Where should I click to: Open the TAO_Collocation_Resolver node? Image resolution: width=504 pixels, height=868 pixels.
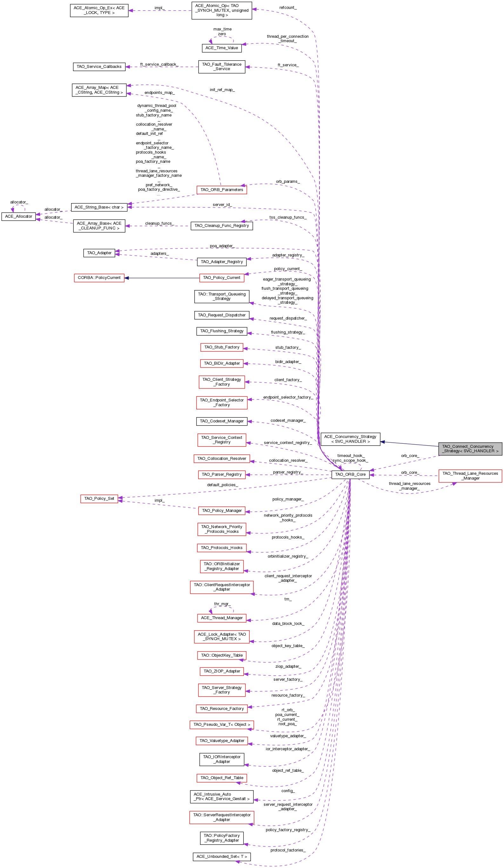pos(222,459)
